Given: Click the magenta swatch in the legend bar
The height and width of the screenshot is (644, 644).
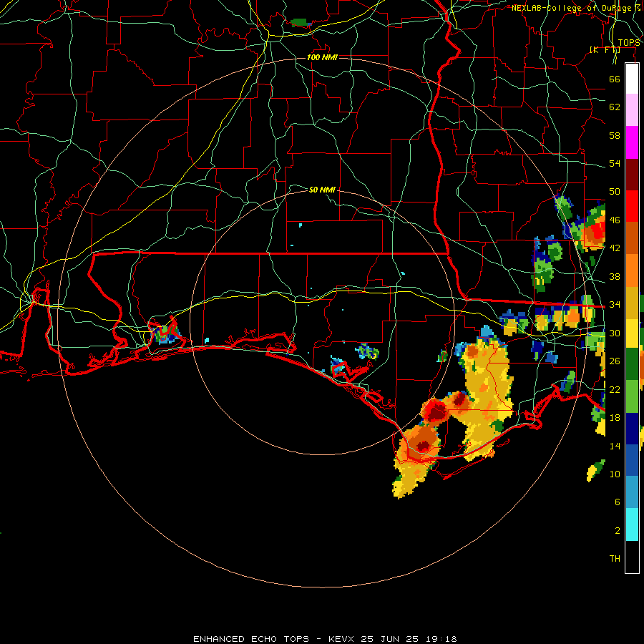Looking at the screenshot, I should [x=632, y=142].
